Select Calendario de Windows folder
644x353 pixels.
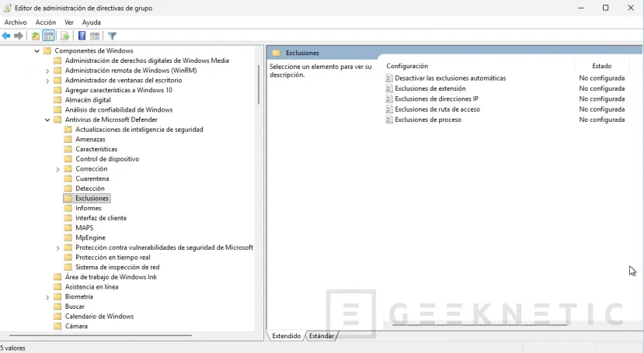[x=99, y=317]
